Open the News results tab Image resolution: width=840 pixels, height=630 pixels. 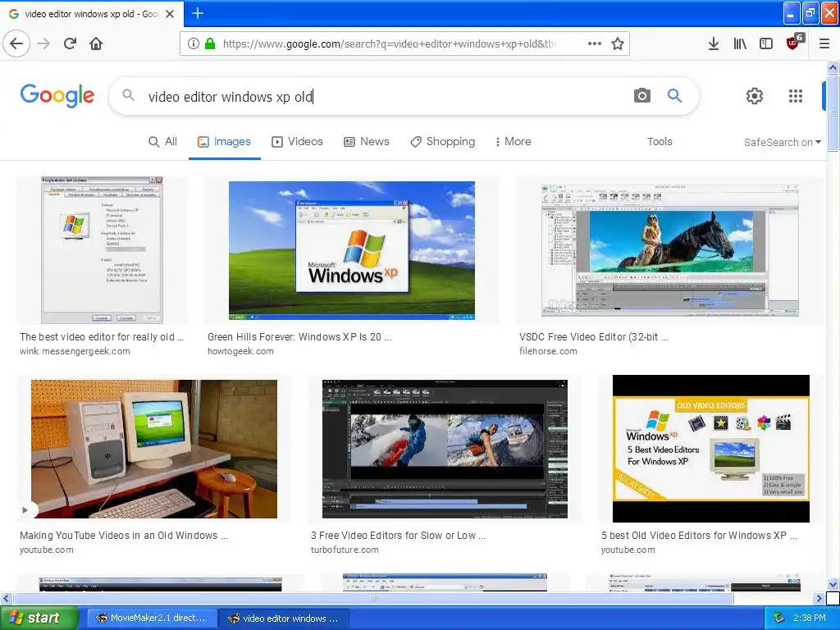point(367,141)
